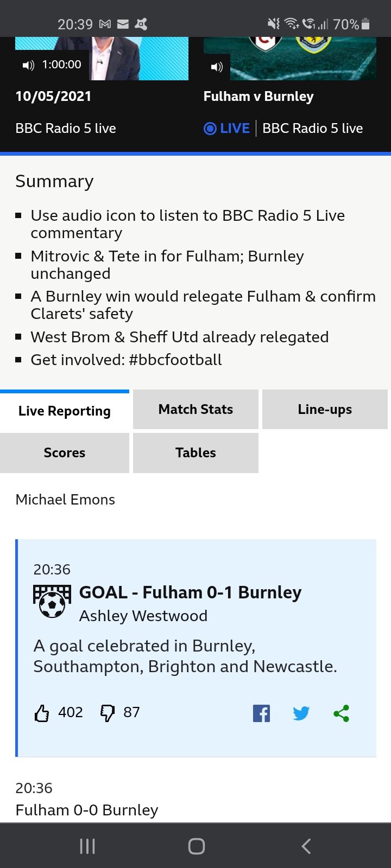Switch to the Match Stats tab
Viewport: 391px width, 868px height.
pyautogui.click(x=195, y=410)
